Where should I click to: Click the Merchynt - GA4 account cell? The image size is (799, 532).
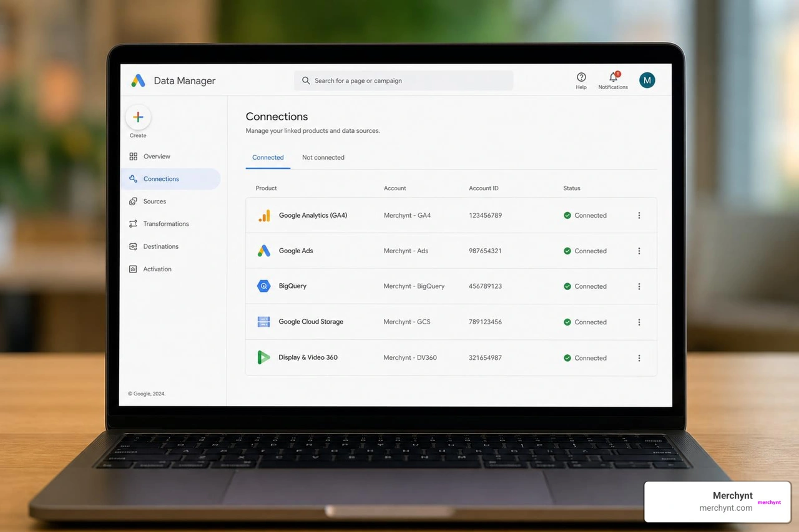408,215
